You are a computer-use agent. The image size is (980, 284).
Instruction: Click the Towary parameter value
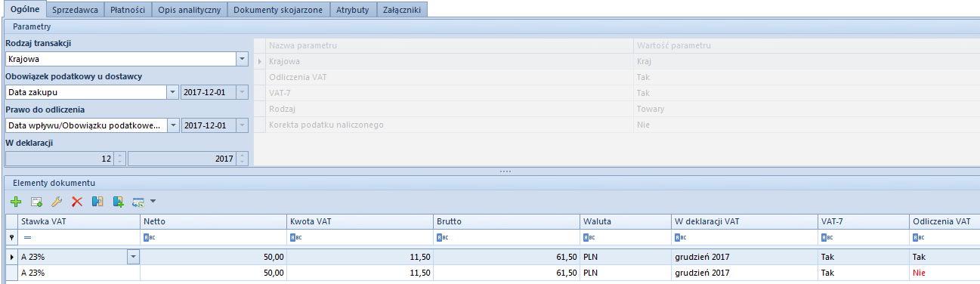pos(651,109)
